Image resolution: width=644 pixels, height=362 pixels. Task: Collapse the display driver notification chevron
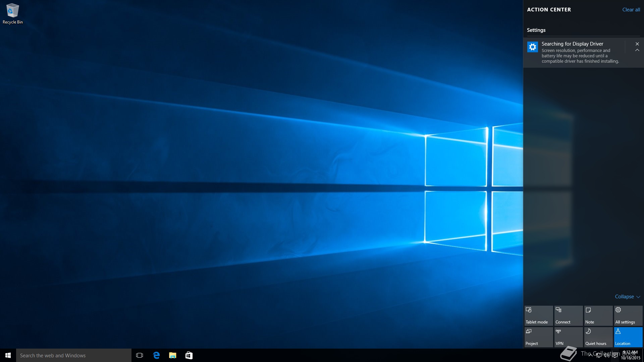[x=637, y=50]
